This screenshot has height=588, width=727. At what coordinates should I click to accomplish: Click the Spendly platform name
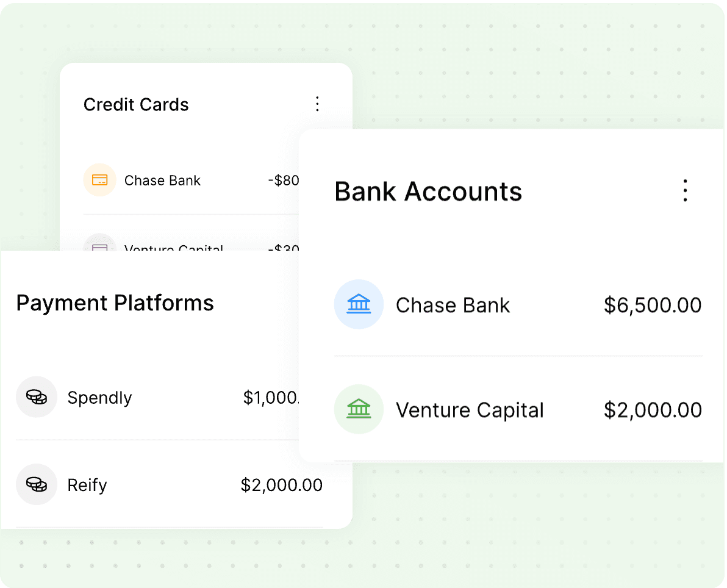[100, 397]
